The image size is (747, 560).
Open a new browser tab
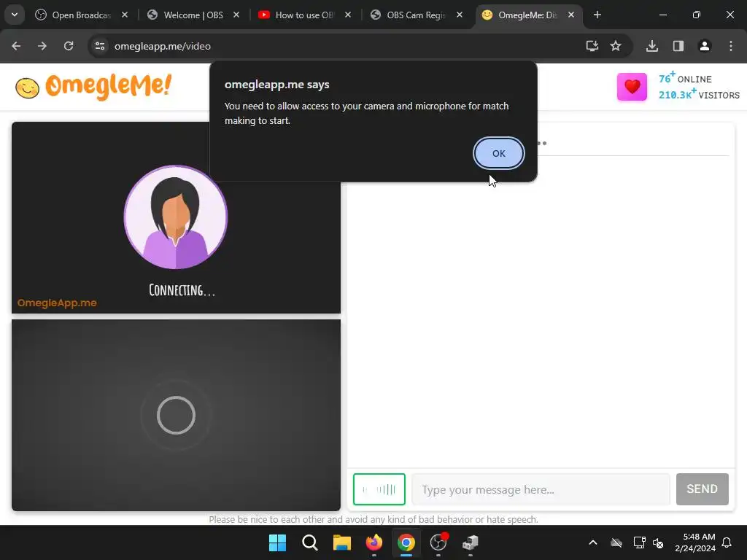[x=597, y=15]
